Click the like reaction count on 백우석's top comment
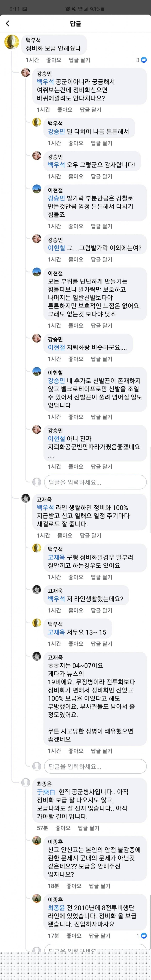This screenshot has height=980, width=151. point(141,60)
